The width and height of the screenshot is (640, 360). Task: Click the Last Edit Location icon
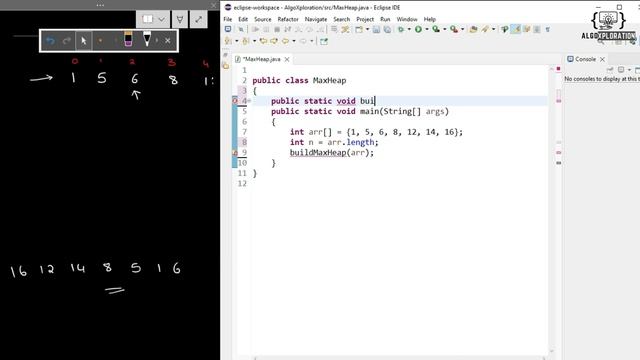pos(263,41)
